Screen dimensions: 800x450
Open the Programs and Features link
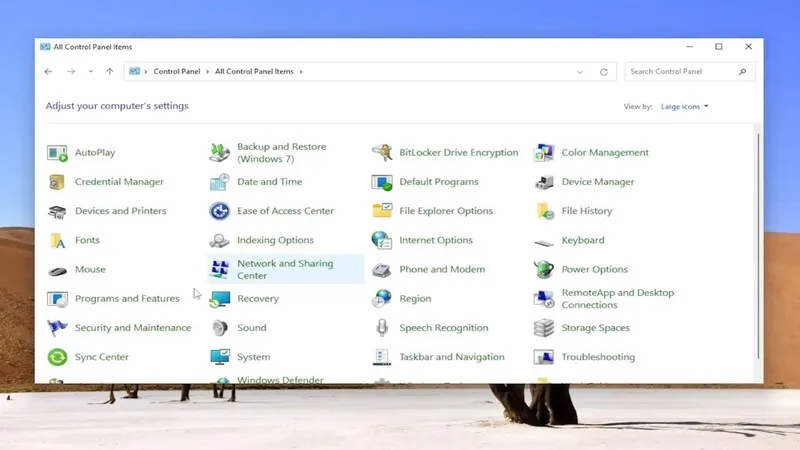[x=127, y=299]
